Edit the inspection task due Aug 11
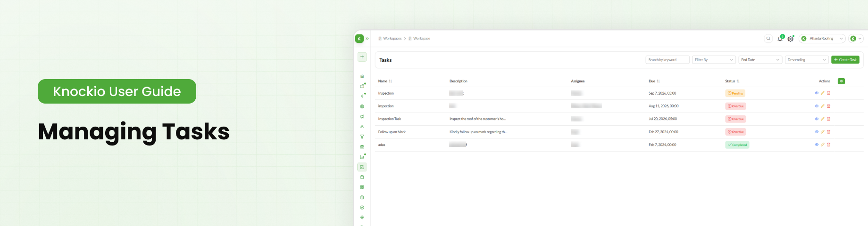 pos(823,106)
